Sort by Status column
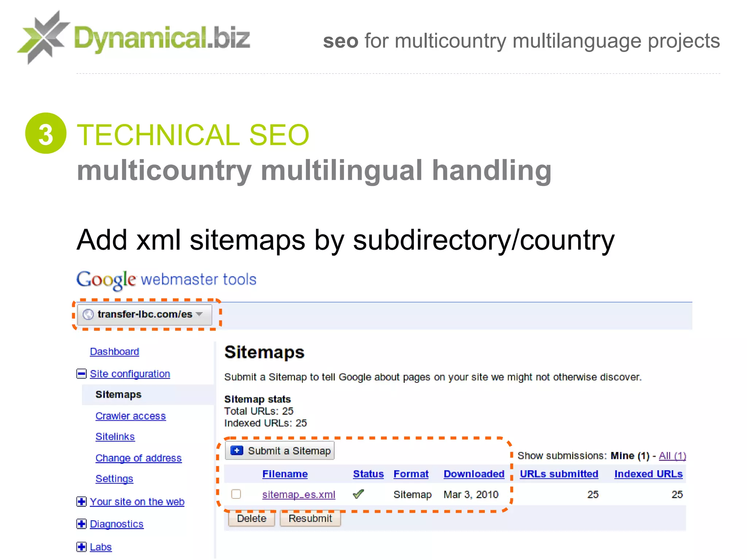This screenshot has width=747, height=560. click(x=368, y=474)
